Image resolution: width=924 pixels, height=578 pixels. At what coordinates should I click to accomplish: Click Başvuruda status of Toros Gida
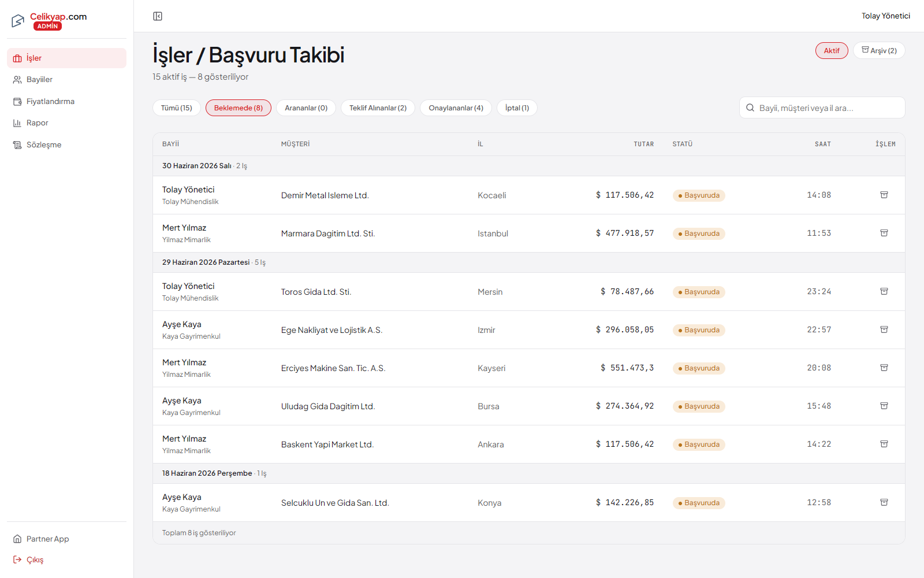(x=699, y=292)
